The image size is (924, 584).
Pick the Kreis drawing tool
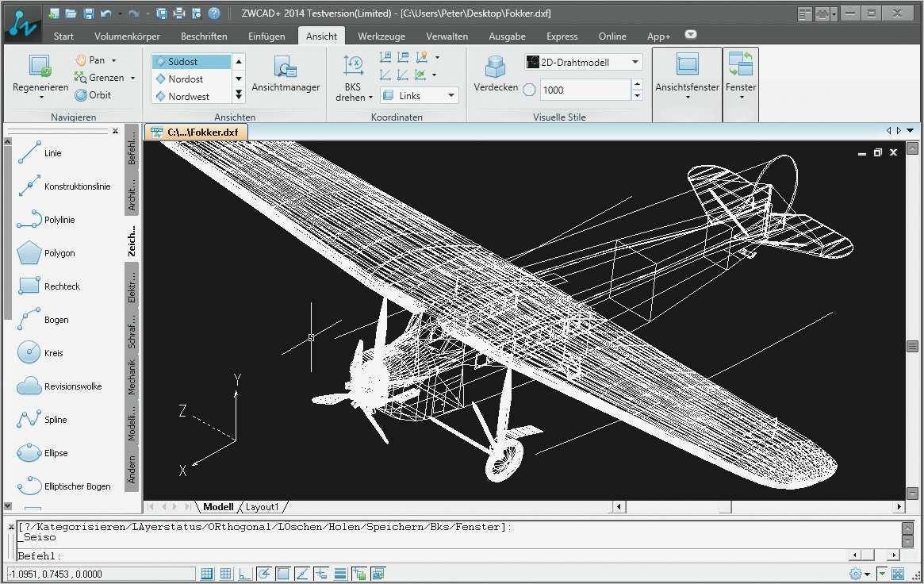pyautogui.click(x=48, y=352)
